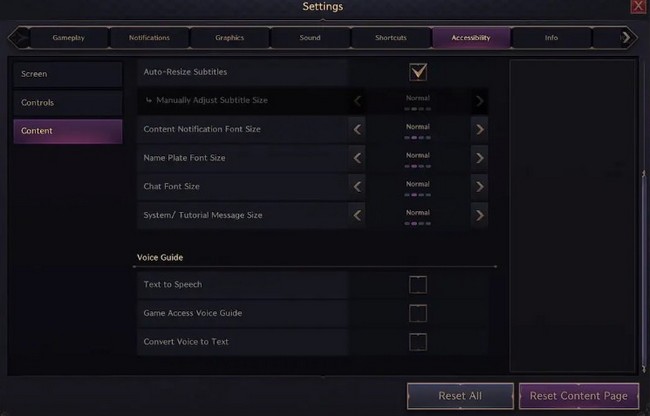Decrease Chat Font Size
This screenshot has width=650, height=416.
(358, 186)
